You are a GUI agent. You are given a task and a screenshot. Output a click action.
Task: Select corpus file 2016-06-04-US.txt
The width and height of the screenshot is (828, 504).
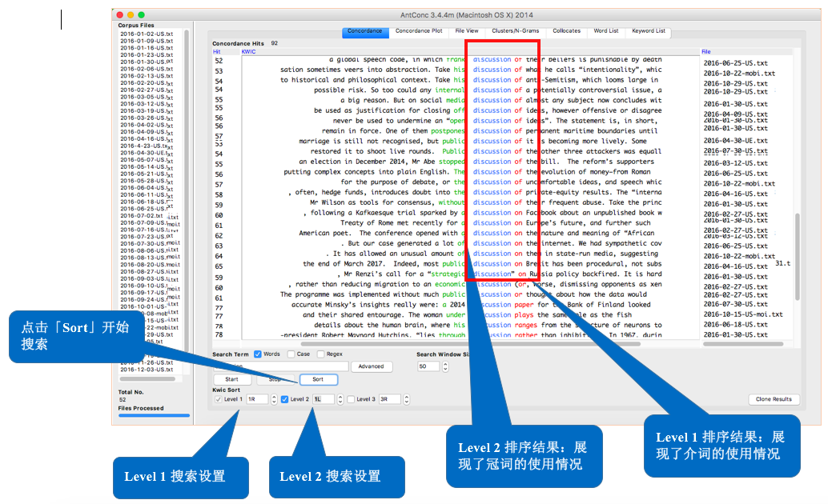click(147, 187)
